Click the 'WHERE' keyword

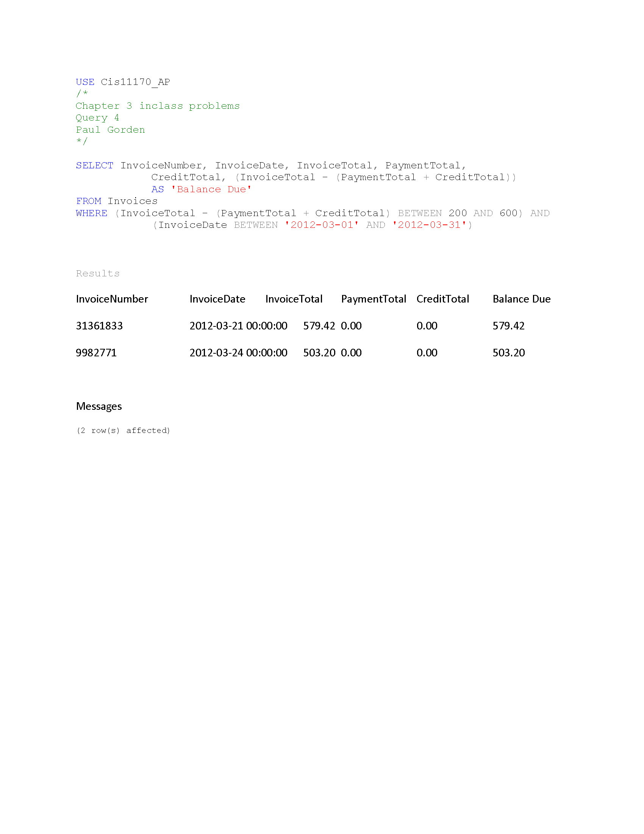[x=92, y=213]
